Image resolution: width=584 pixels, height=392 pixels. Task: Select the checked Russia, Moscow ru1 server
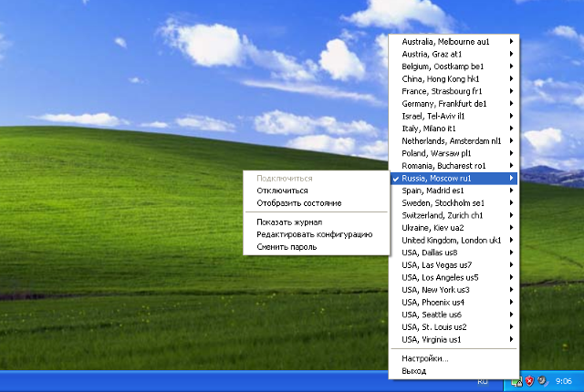(x=454, y=178)
